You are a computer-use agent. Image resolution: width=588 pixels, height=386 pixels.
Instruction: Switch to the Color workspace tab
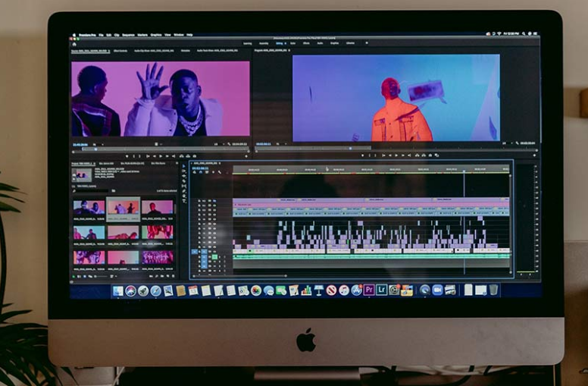(x=293, y=43)
